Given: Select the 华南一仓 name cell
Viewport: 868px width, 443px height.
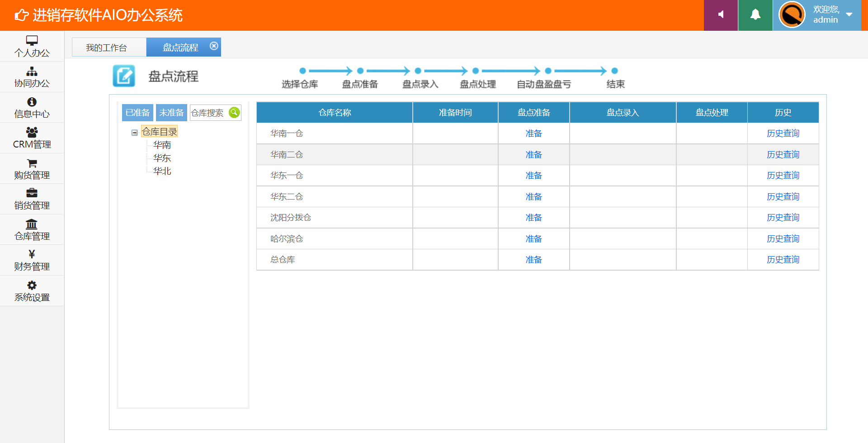Looking at the screenshot, I should click(x=335, y=133).
